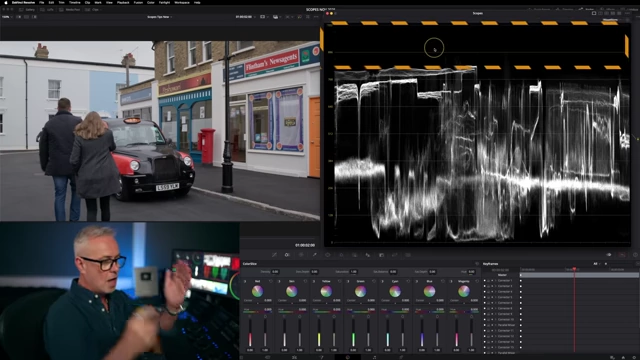Reset the Cyan slice with its reset icon
This screenshot has height=360, width=640.
click(x=408, y=281)
